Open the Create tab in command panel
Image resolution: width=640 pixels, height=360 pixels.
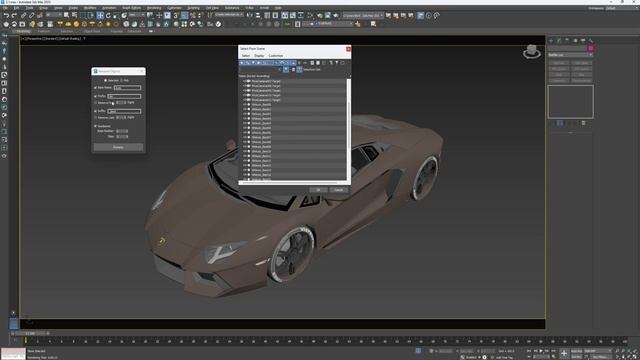tap(551, 40)
